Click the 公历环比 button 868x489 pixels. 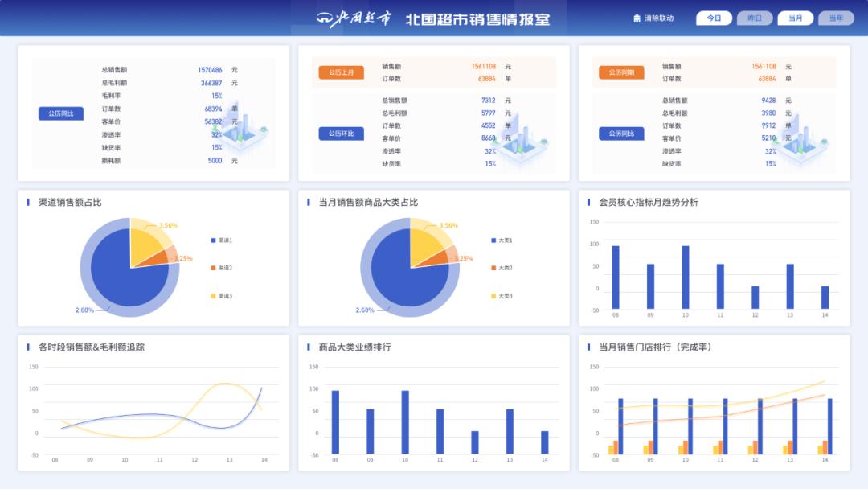[x=342, y=134]
